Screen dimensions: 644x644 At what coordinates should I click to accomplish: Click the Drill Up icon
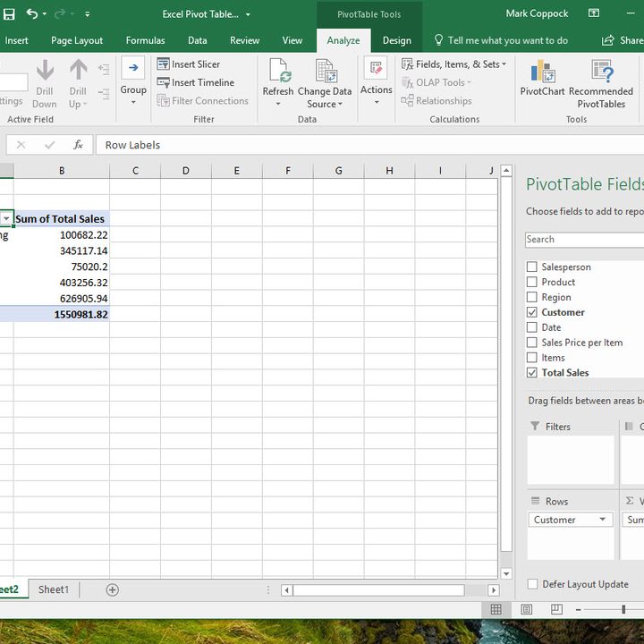(x=78, y=70)
